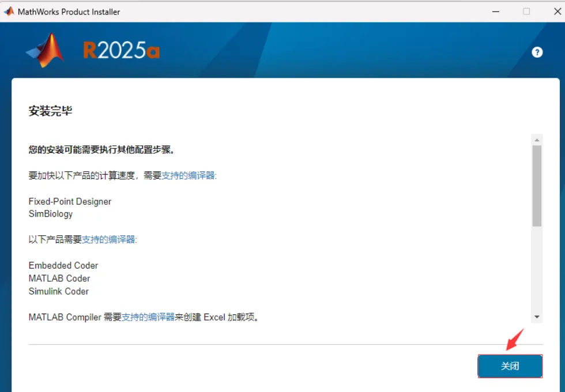Minimize the installer window
Viewport: 565px width, 392px height.
[x=496, y=12]
